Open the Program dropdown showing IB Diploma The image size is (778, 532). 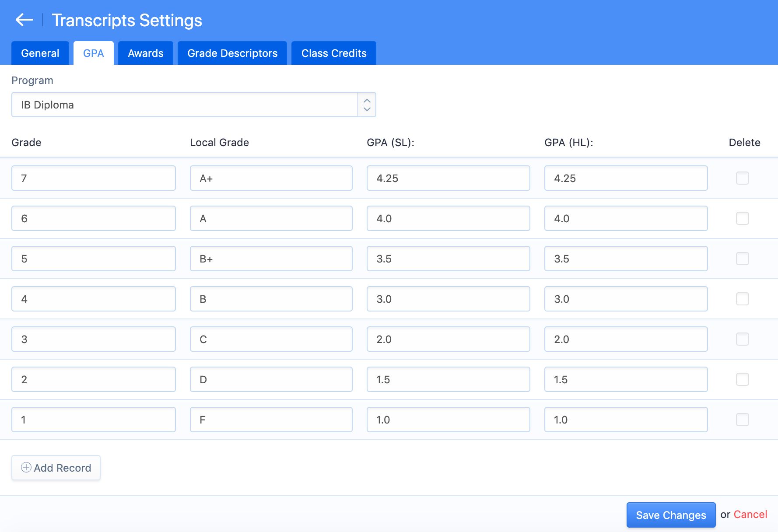pos(194,105)
